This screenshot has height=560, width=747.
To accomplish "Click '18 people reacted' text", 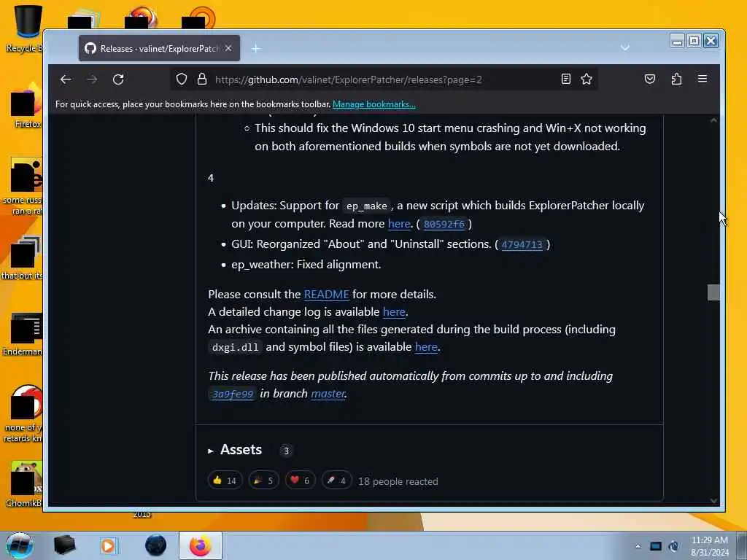I will [x=398, y=481].
